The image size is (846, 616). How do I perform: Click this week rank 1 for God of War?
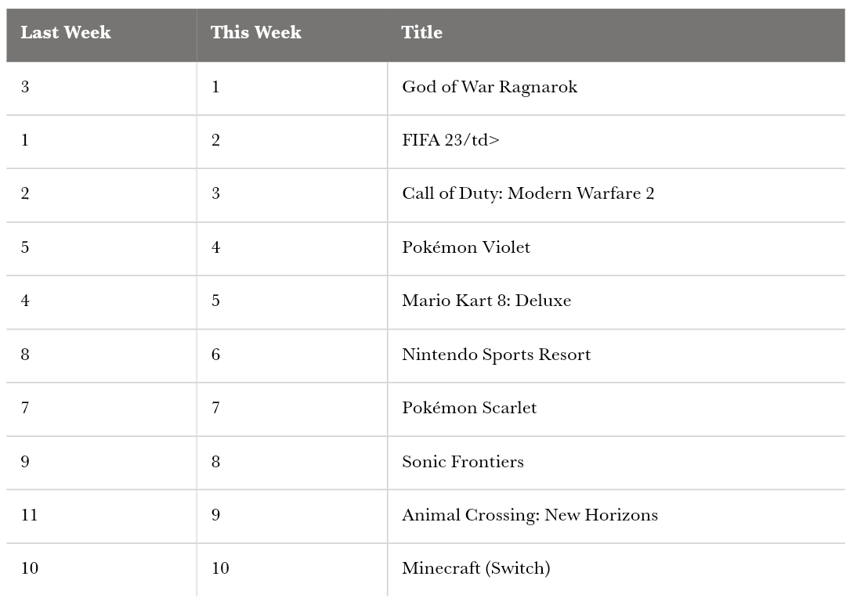pos(216,87)
